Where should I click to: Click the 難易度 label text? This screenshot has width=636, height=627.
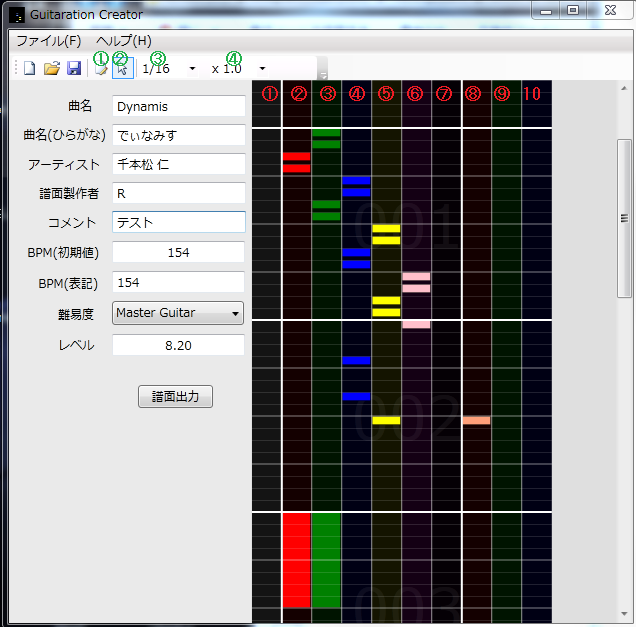coord(76,314)
